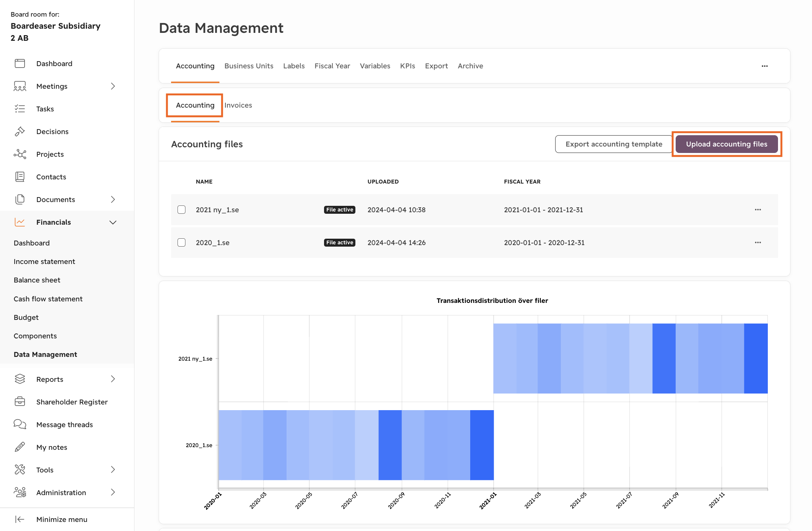This screenshot has height=531, width=812.
Task: Open more options for 2021 ny_1.se
Action: click(758, 210)
